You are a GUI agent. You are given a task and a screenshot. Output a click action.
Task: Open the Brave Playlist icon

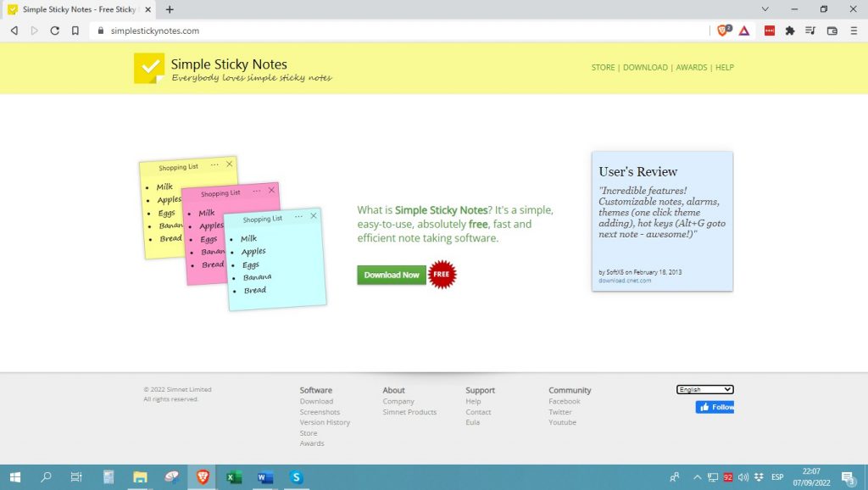pyautogui.click(x=810, y=31)
